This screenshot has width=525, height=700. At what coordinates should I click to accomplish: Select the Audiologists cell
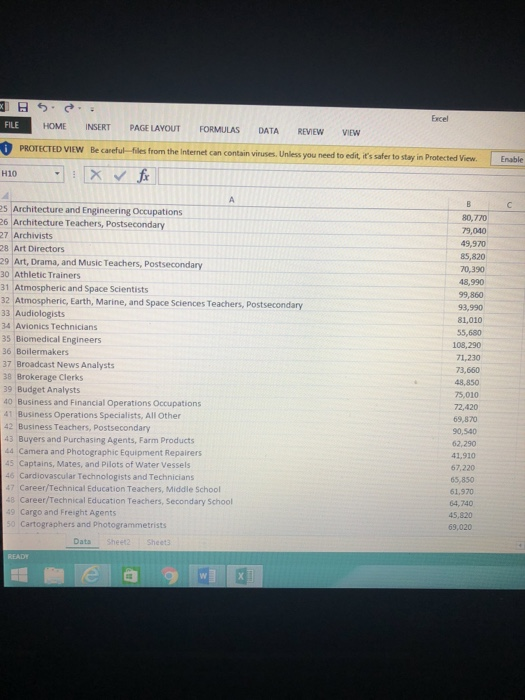pyautogui.click(x=229, y=314)
